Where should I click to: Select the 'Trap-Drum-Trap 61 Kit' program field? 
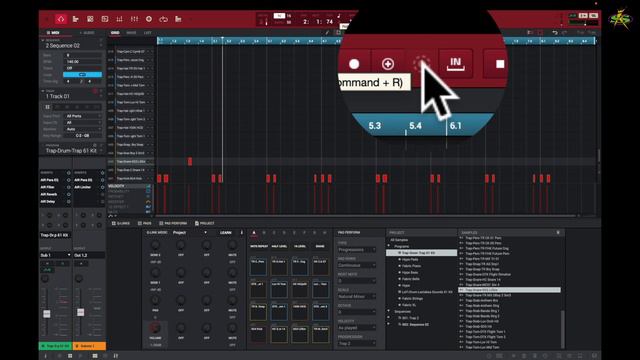(71, 151)
